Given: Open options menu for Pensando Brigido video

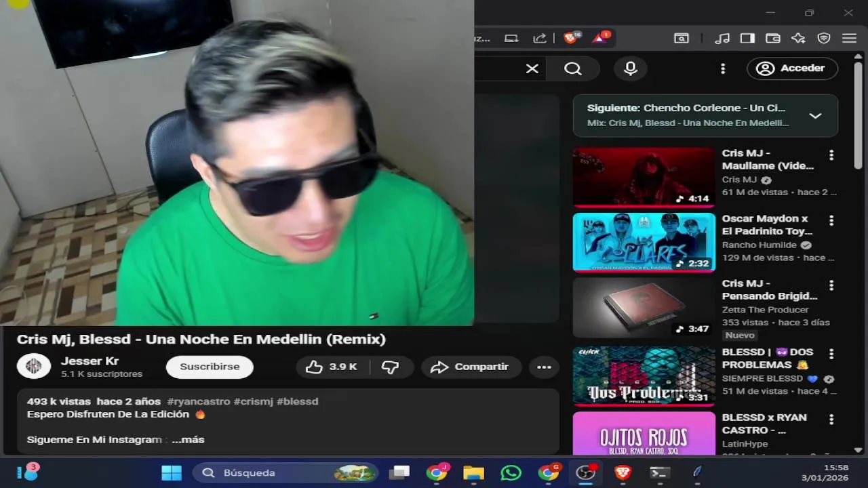Looking at the screenshot, I should (x=831, y=285).
